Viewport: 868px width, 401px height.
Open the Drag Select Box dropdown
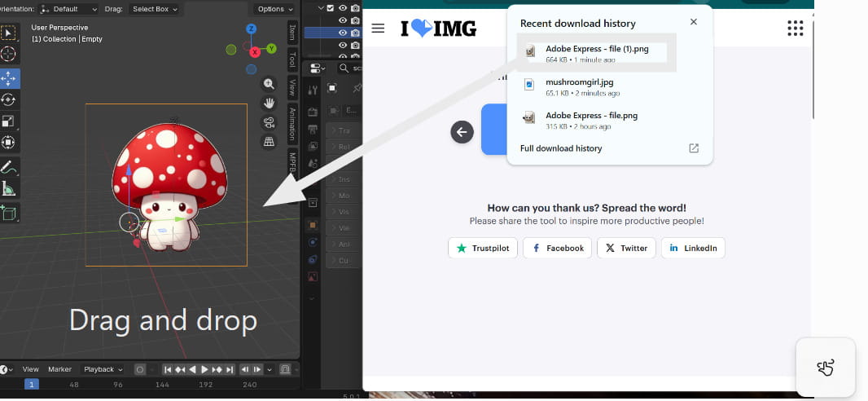tap(155, 9)
